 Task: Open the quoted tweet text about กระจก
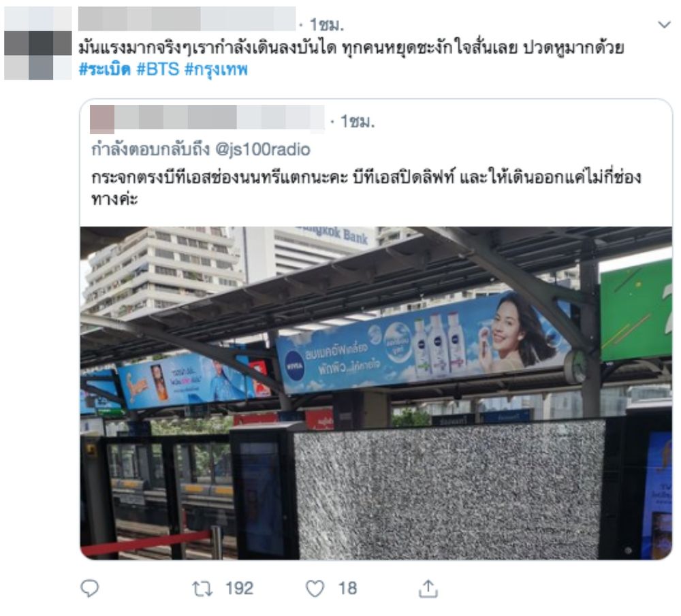coord(366,188)
